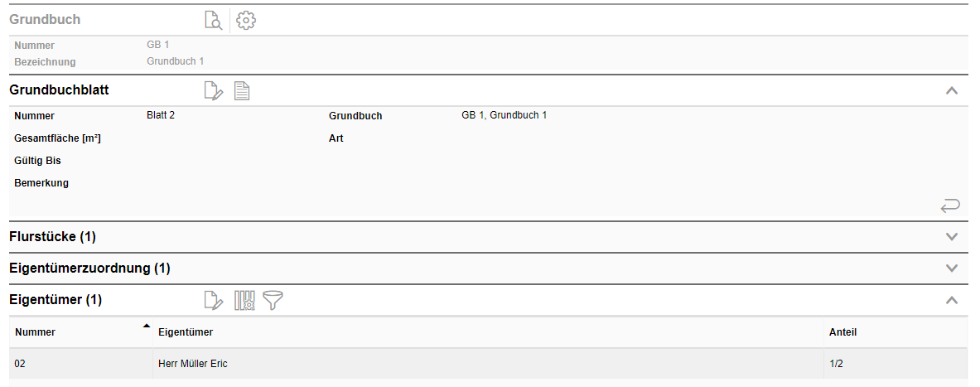Sort by the Nummer column header
This screenshot has width=980, height=387.
point(36,332)
